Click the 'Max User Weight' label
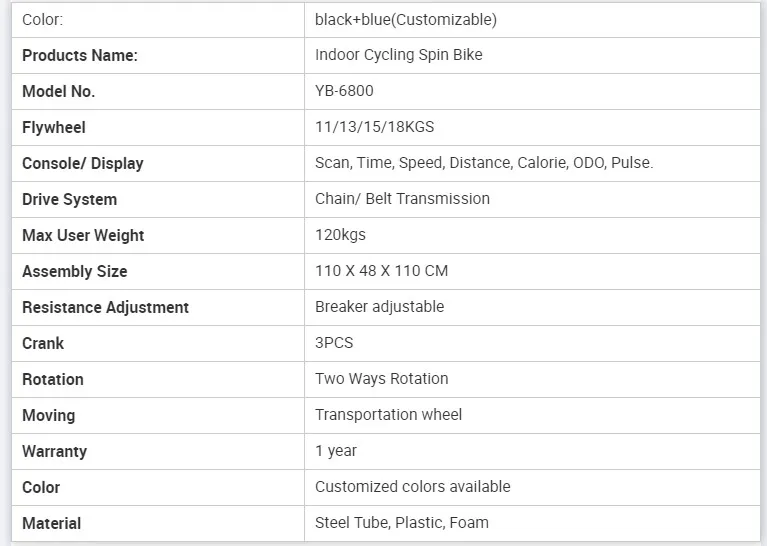 83,235
